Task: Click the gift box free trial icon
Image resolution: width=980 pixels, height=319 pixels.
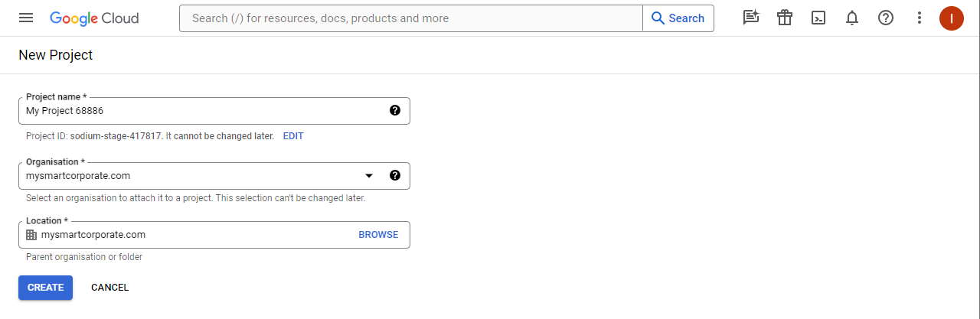Action: [x=785, y=18]
